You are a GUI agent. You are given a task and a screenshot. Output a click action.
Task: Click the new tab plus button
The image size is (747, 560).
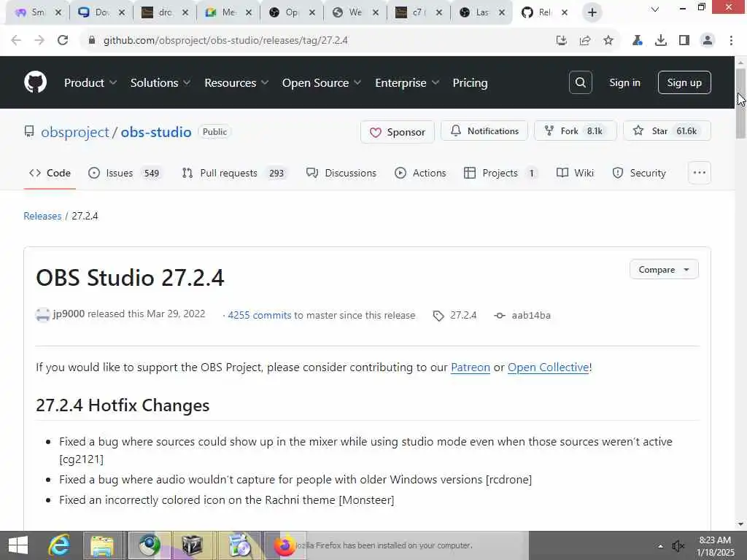coord(592,12)
